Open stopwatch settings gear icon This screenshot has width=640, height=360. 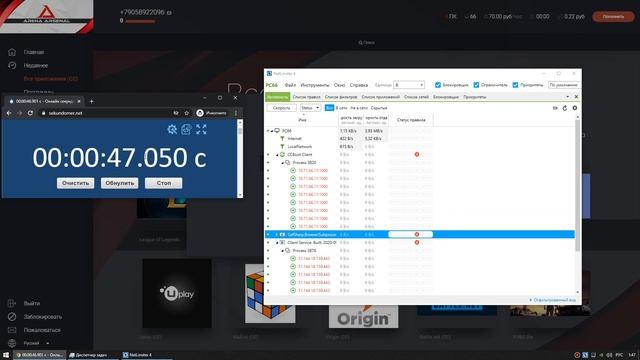point(172,129)
